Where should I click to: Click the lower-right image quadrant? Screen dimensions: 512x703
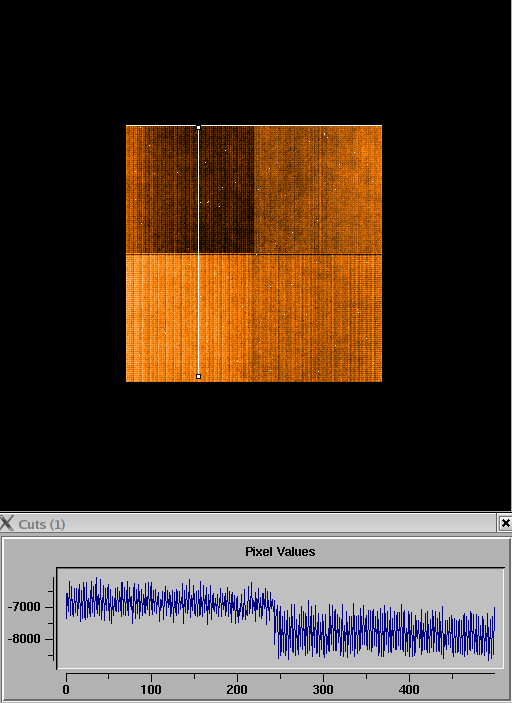click(x=318, y=318)
